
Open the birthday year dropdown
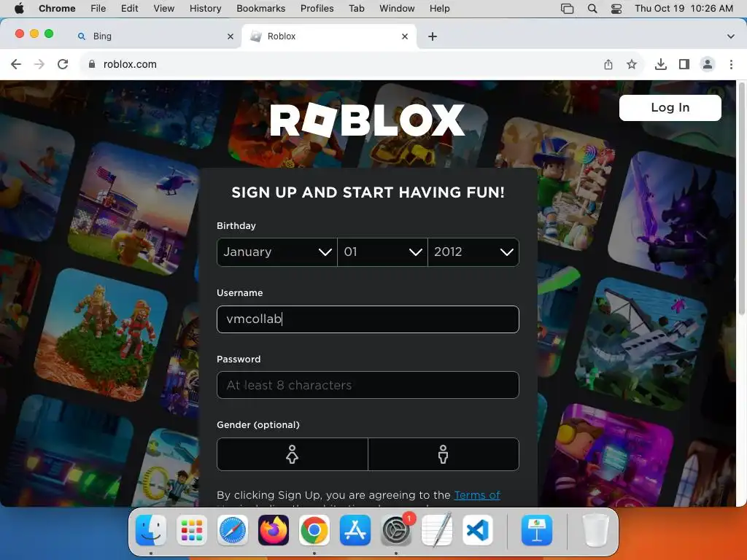[x=473, y=252]
